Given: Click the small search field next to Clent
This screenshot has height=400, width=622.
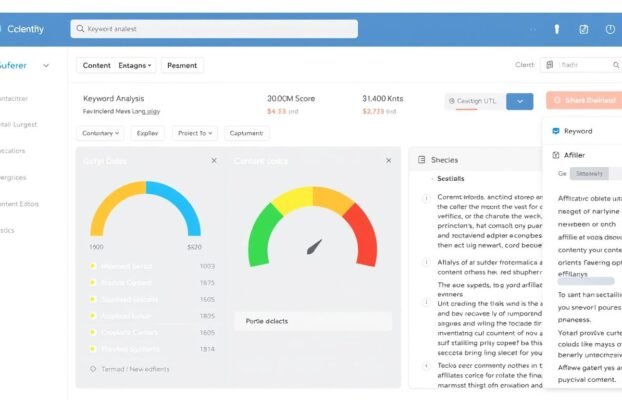Looking at the screenshot, I should [x=581, y=65].
